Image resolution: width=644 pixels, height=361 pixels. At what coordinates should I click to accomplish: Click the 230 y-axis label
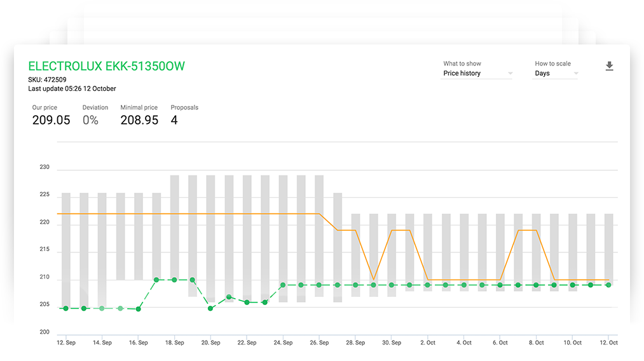[45, 167]
